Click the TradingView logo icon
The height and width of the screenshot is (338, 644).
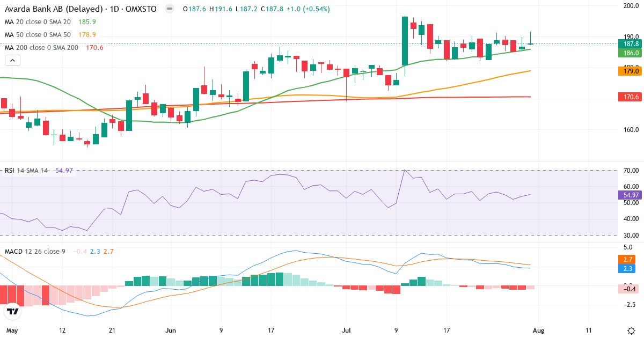(x=13, y=311)
